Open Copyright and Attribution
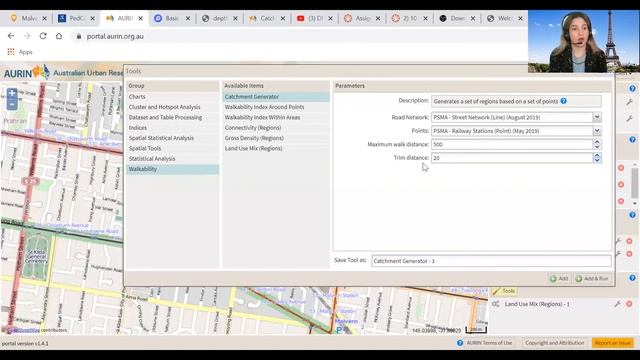640x360 pixels. 554,343
